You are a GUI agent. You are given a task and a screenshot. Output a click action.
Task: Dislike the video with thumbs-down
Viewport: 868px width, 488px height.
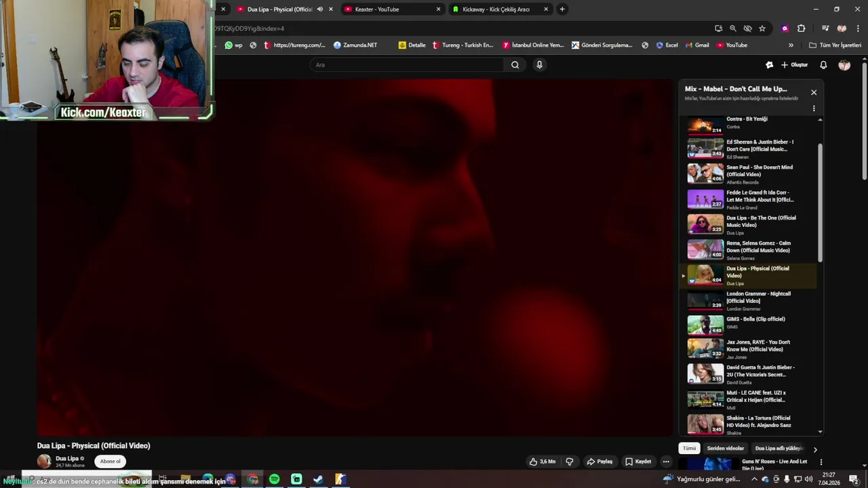coord(570,462)
